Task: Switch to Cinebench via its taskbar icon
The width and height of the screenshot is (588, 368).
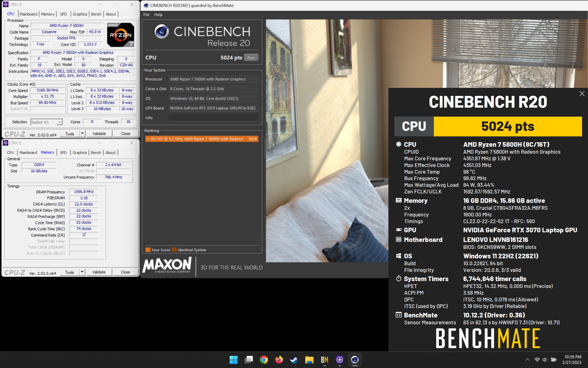Action: [355, 359]
